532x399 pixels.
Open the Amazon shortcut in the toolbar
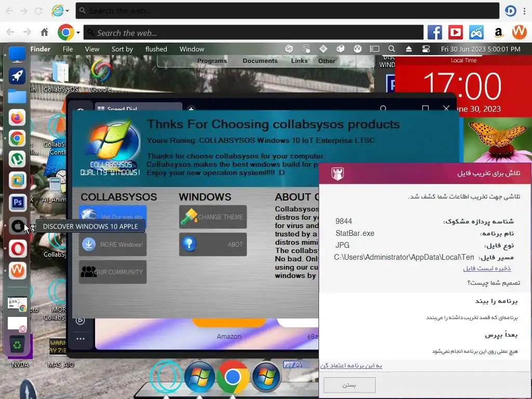[x=498, y=33]
